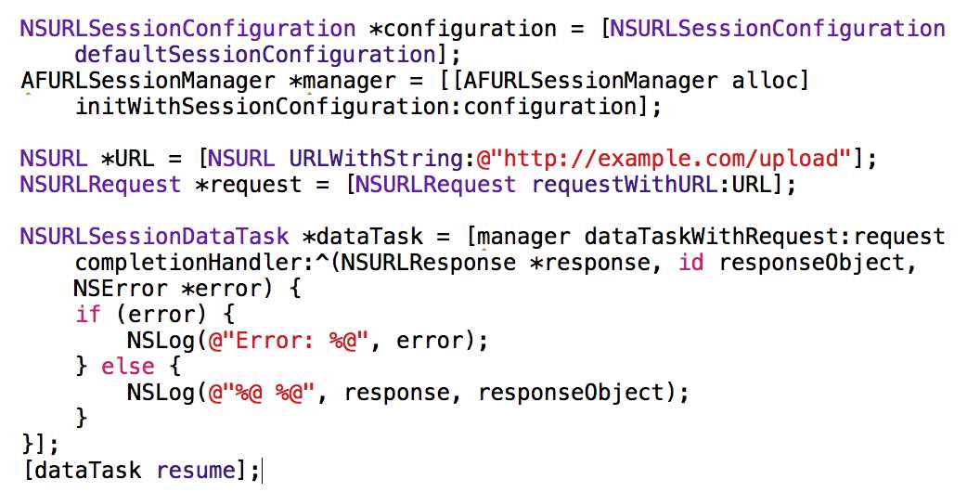The image size is (980, 492).
Task: Click the red id keyword
Action: (x=691, y=263)
